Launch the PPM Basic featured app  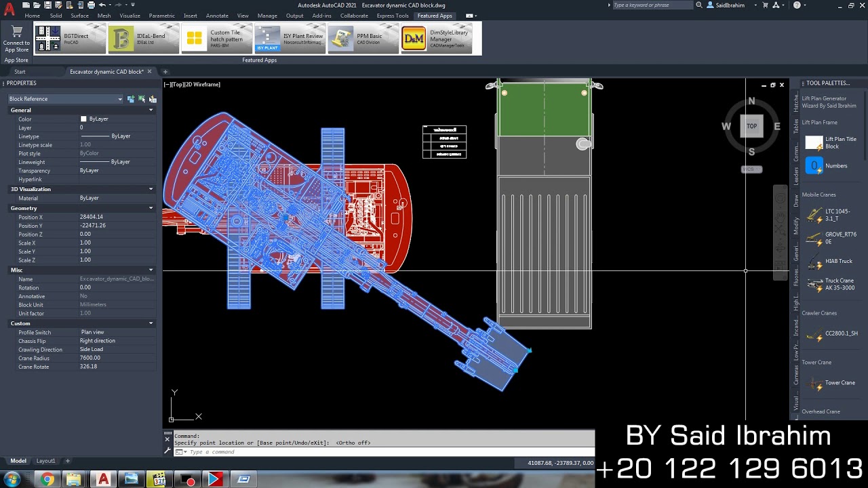click(363, 39)
